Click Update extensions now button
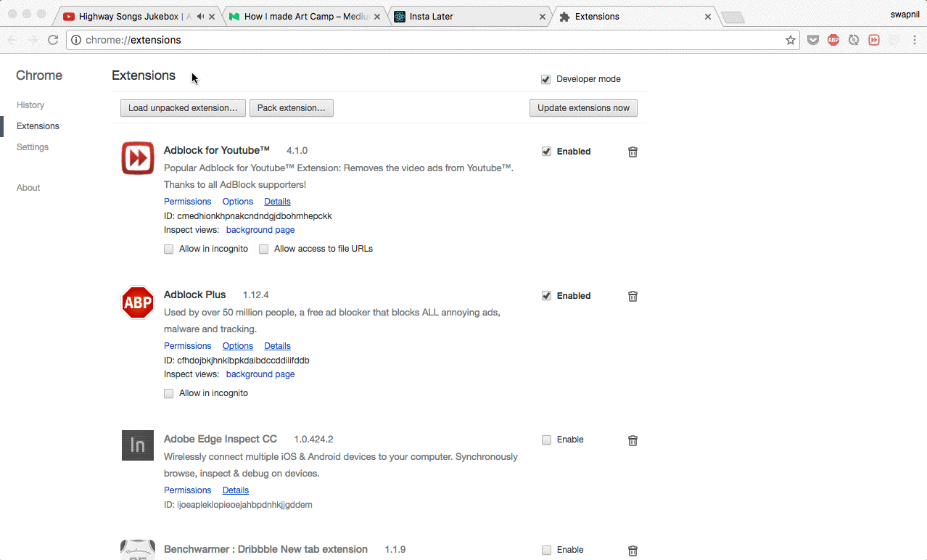927x560 pixels. 583,108
